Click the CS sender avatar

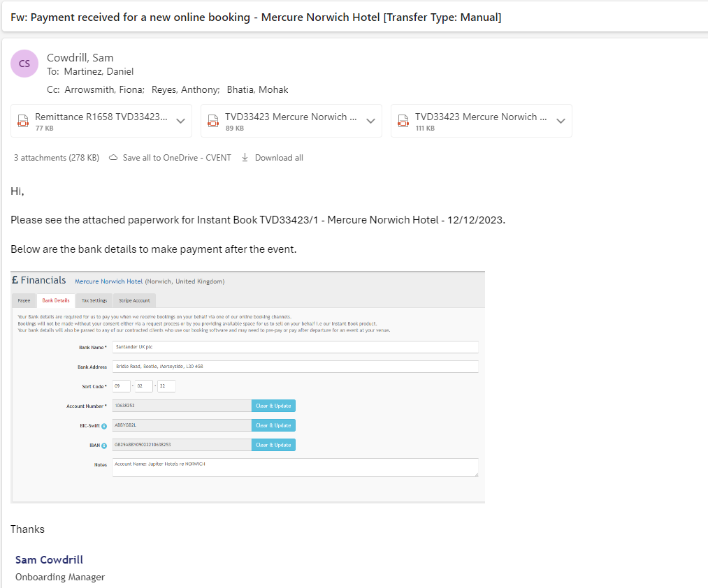coord(24,64)
